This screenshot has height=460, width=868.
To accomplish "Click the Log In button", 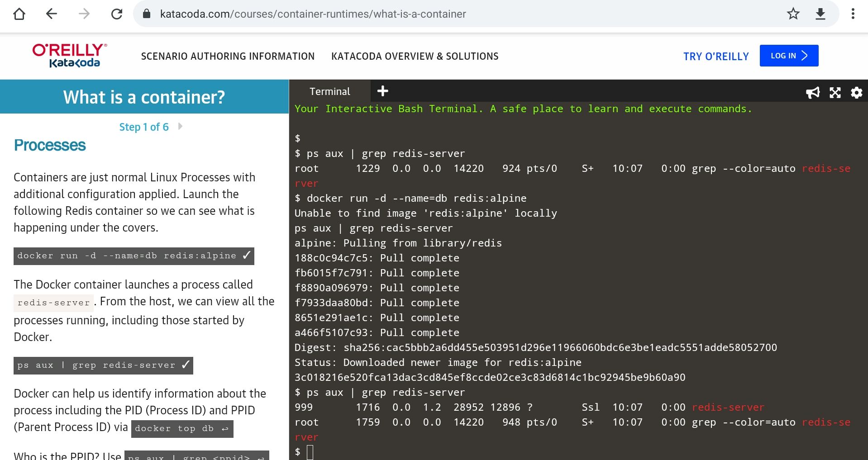I will pyautogui.click(x=789, y=56).
